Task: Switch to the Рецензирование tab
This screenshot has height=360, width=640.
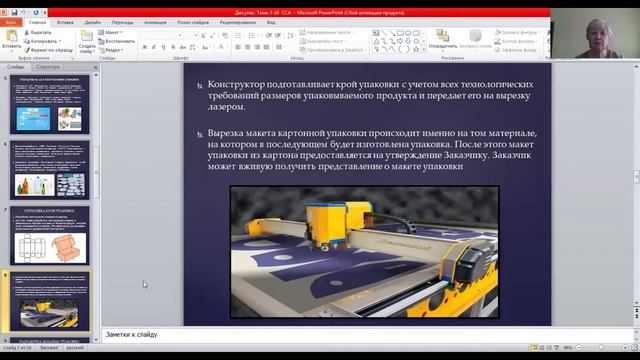Action: pyautogui.click(x=238, y=22)
